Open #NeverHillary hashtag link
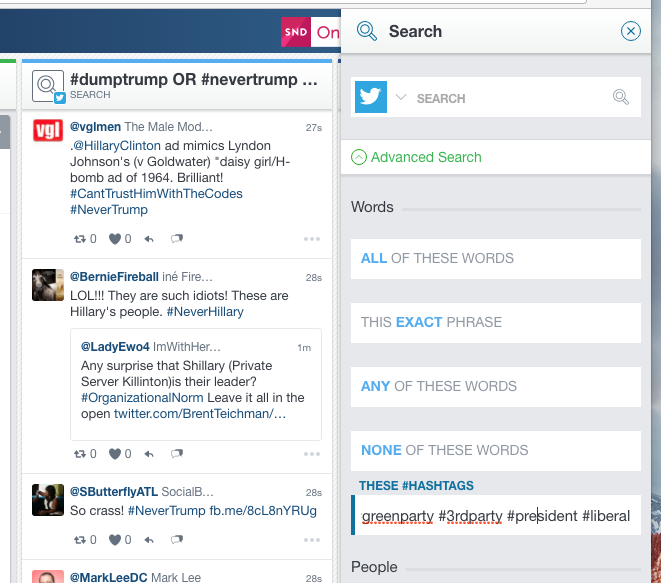661x583 pixels. click(205, 312)
